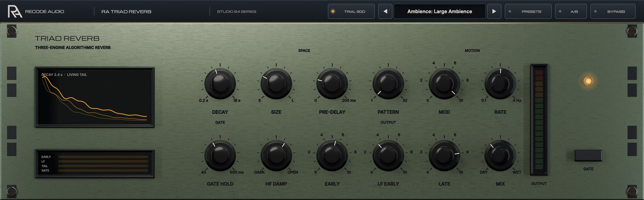Viewport: 644px width, 200px height.
Task: Go to the previous preset arrow
Action: [x=385, y=11]
